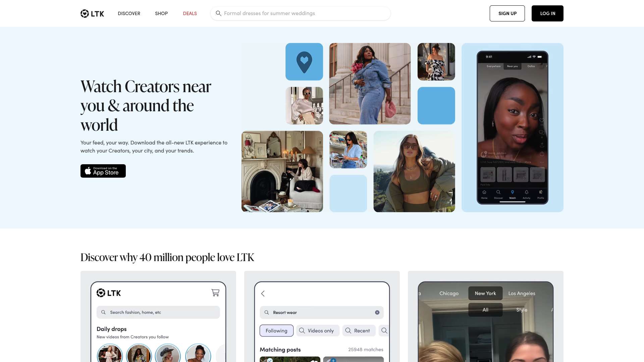Enable the Recent filter
The width and height of the screenshot is (644, 362).
pyautogui.click(x=359, y=330)
